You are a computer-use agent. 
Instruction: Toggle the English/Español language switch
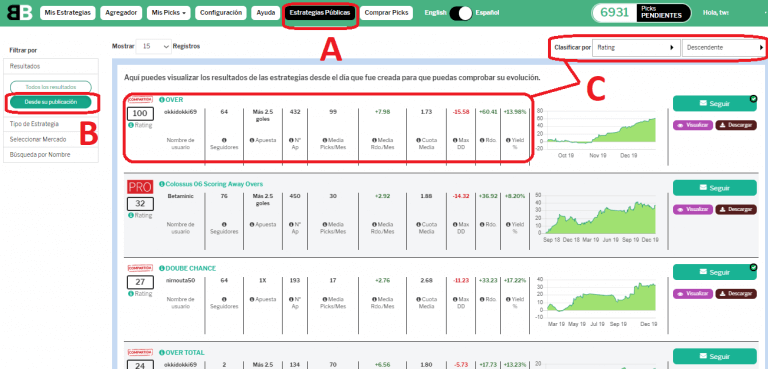tap(461, 13)
